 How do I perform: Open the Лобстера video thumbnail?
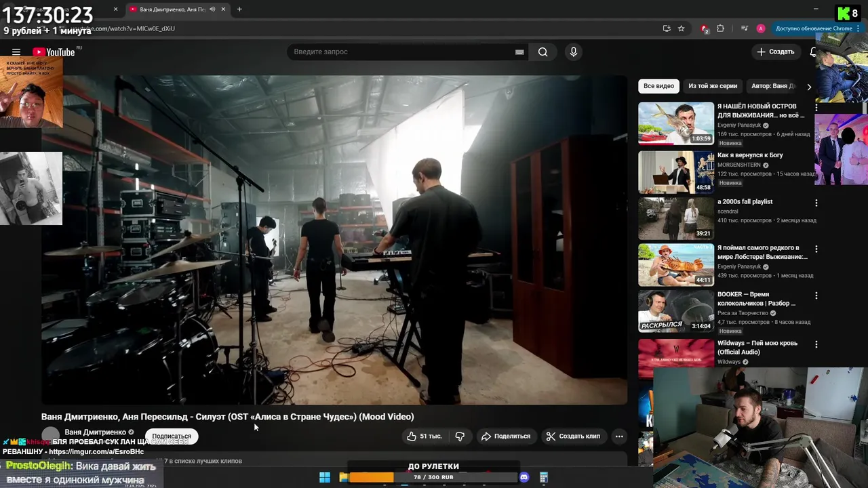point(676,265)
